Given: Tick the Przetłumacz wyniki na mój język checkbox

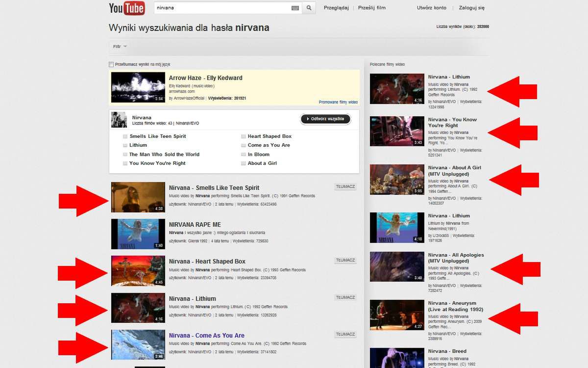Looking at the screenshot, I should coord(111,64).
